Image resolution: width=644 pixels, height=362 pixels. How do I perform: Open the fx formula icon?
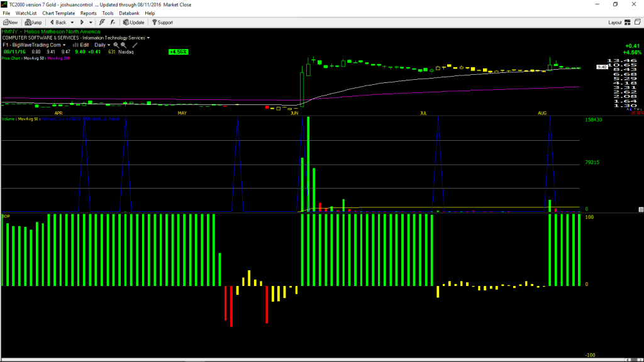(x=113, y=23)
